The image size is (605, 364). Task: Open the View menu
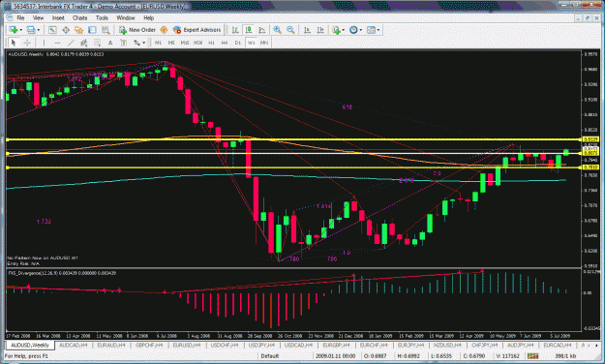click(x=38, y=17)
